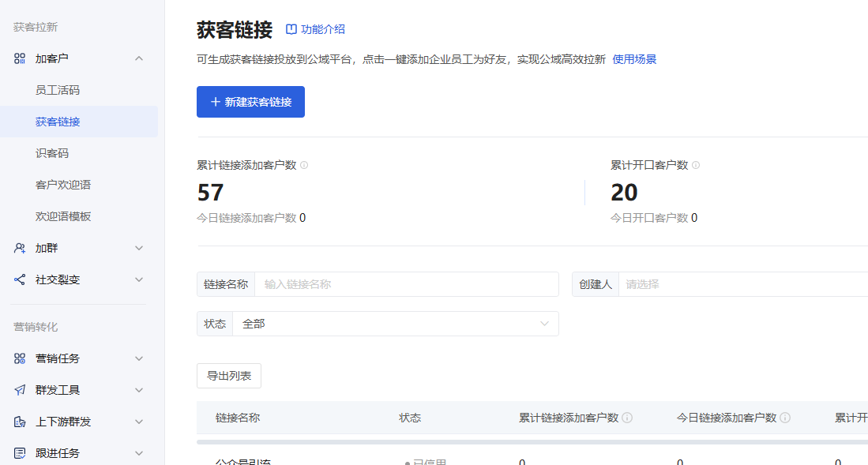Expand the 上下游群发 menu chevron

click(x=139, y=422)
